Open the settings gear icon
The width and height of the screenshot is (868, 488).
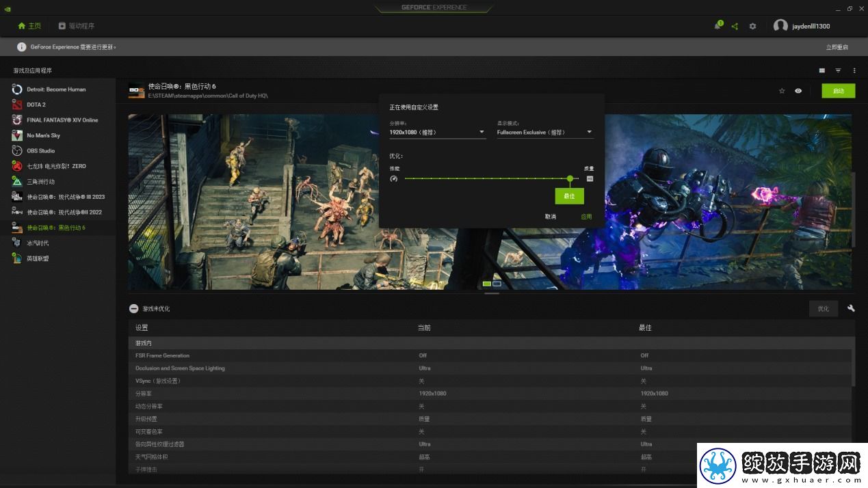[x=752, y=26]
